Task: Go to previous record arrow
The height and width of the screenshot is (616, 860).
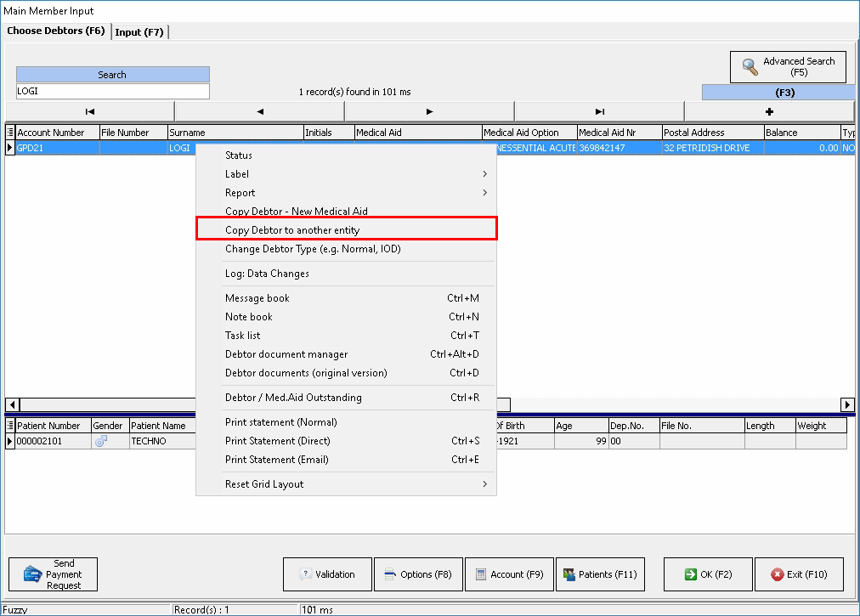Action: (x=259, y=111)
